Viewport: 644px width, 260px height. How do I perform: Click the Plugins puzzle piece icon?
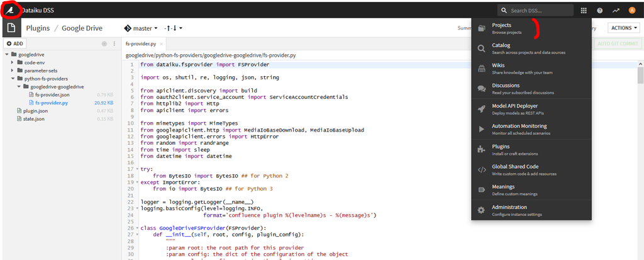click(x=482, y=149)
